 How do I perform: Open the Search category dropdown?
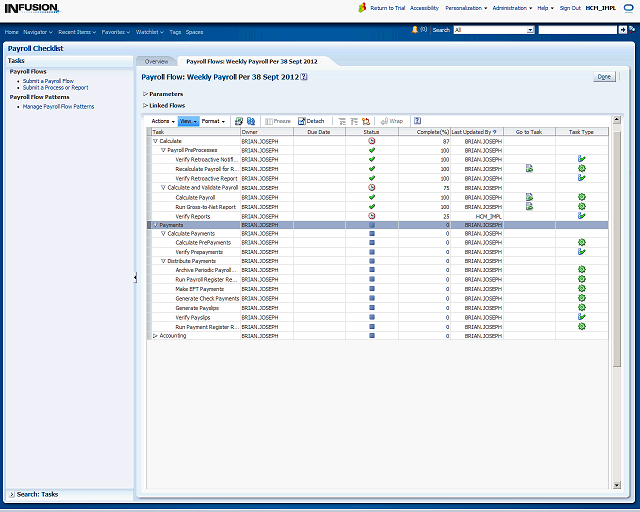[x=530, y=30]
